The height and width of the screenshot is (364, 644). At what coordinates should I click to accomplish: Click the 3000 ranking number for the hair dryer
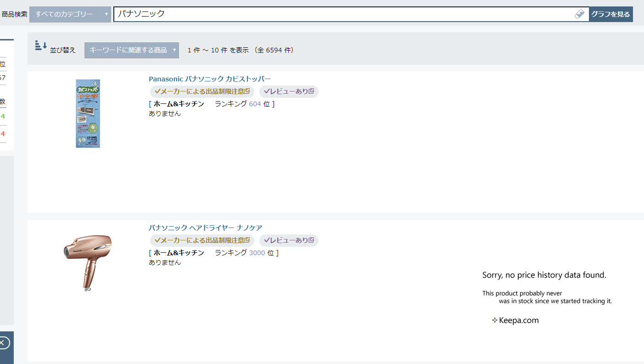click(257, 253)
